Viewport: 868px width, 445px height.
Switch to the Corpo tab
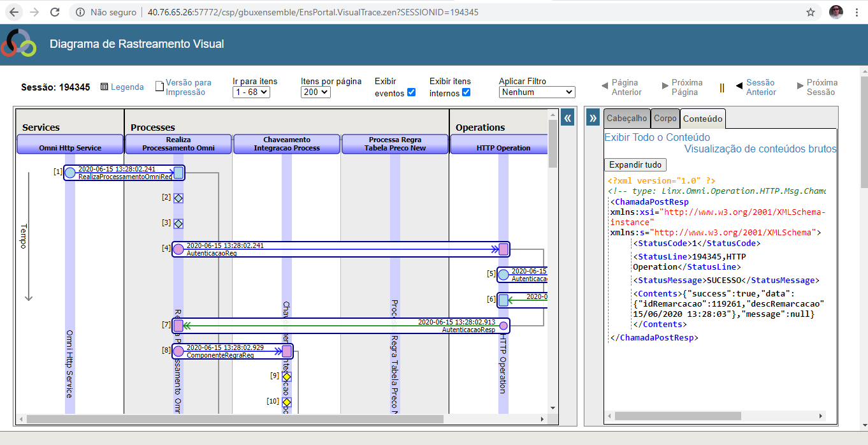(x=665, y=119)
